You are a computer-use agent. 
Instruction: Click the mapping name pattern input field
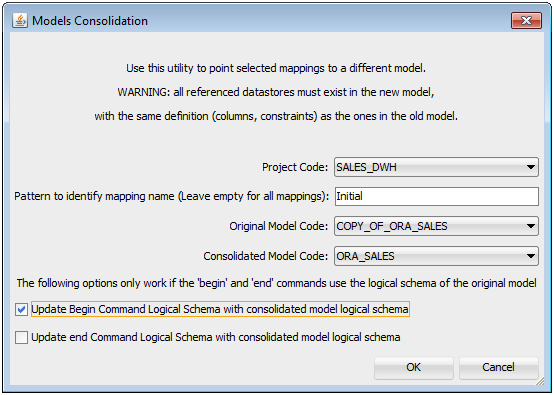coord(437,196)
